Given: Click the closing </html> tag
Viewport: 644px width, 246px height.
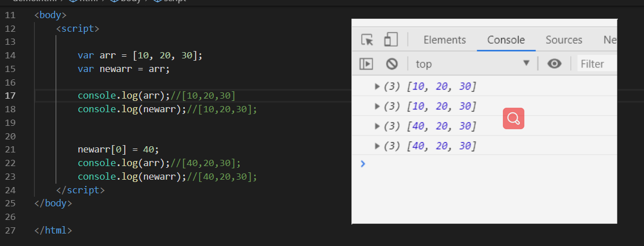Looking at the screenshot, I should pos(53,230).
